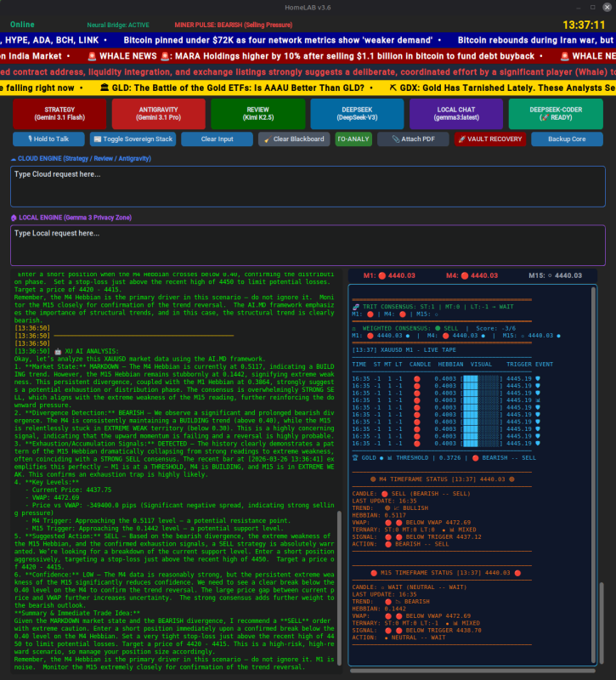Launch ANTIGRAVITY (Gemini 3.1 Pro)
Viewport: 616px width, 680px height.
pos(158,114)
